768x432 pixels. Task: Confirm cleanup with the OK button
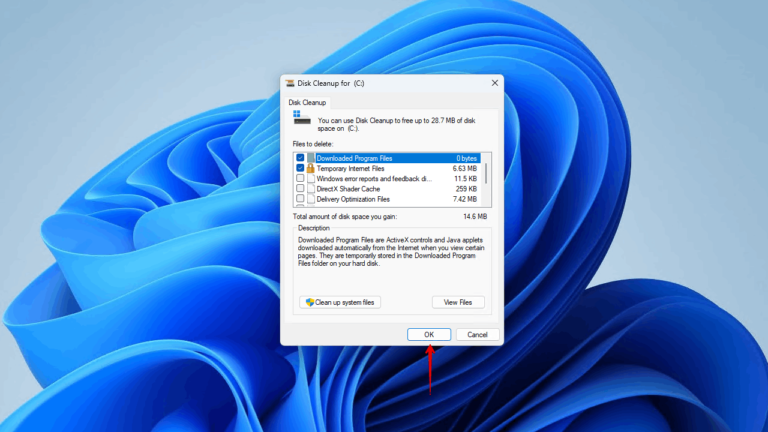pos(429,334)
